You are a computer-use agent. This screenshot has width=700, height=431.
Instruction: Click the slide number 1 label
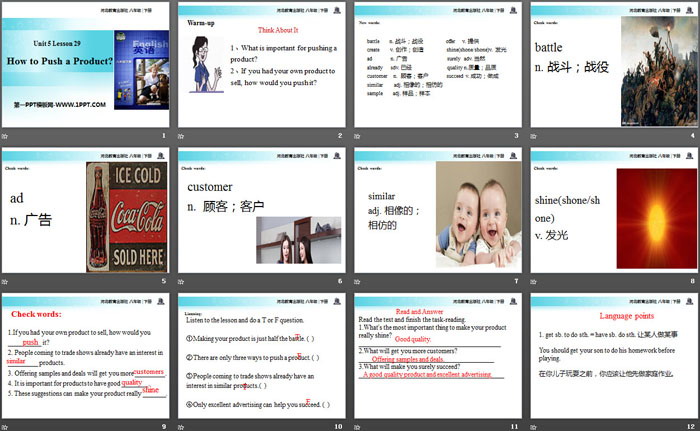[x=164, y=135]
